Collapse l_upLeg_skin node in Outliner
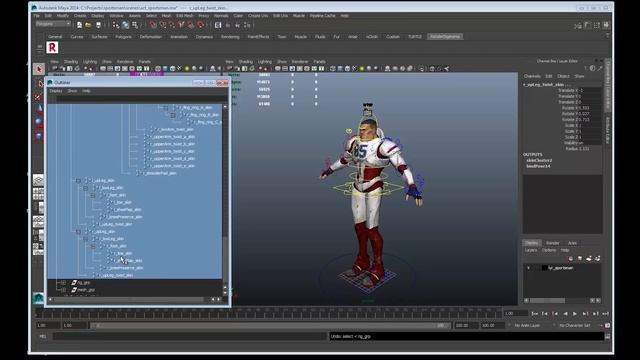 click(78, 180)
